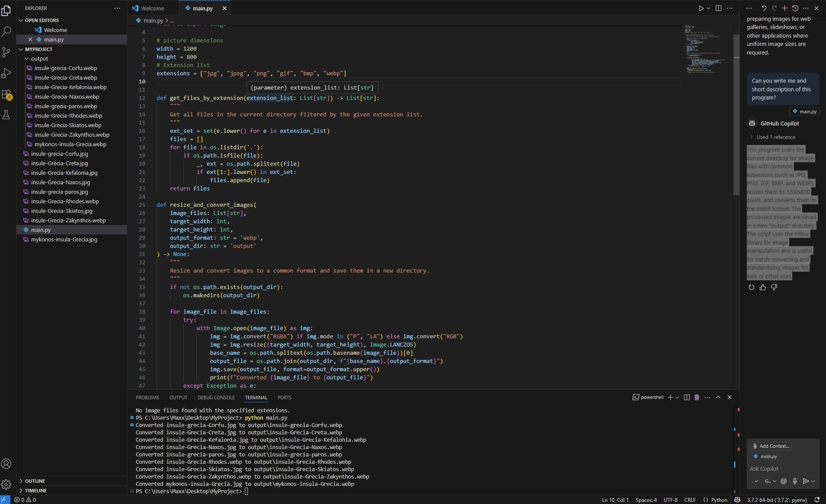Split the terminal panel
826x504 pixels.
click(x=687, y=397)
